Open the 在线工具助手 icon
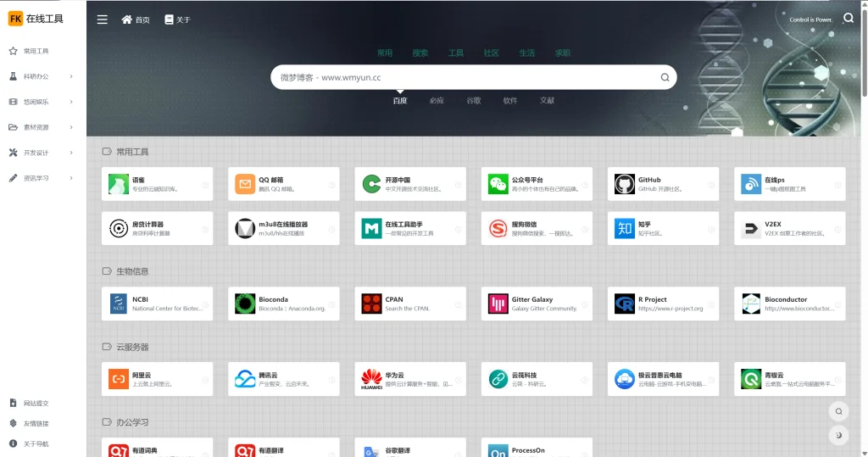Viewport: 868px width, 457px height. click(371, 228)
